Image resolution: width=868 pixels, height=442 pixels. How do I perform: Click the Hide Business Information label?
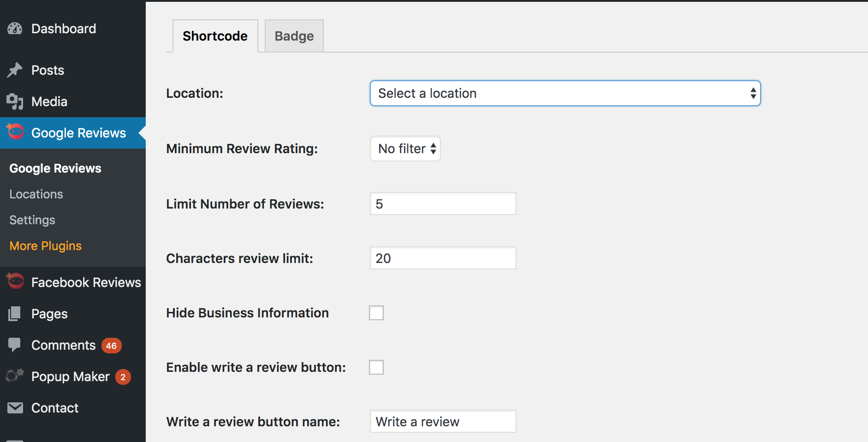(x=248, y=313)
